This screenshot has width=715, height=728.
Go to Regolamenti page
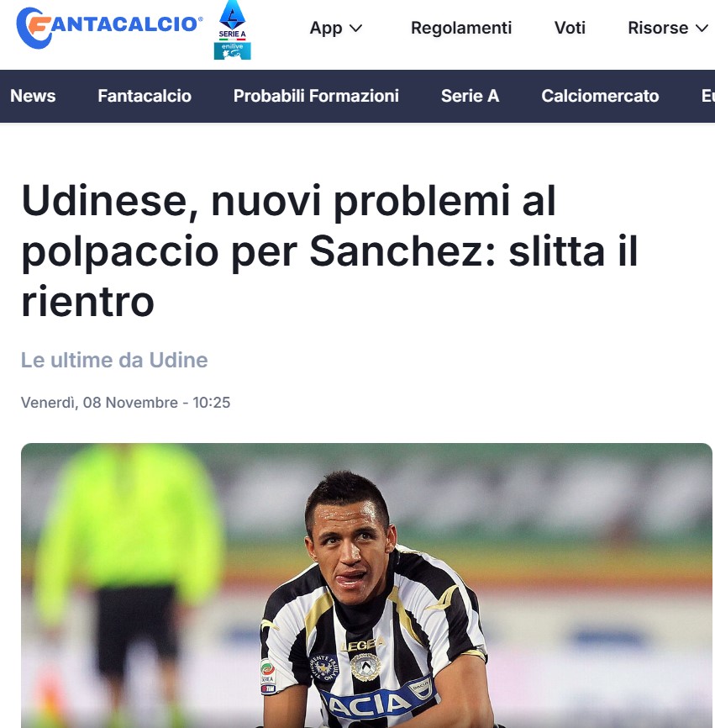pyautogui.click(x=461, y=28)
